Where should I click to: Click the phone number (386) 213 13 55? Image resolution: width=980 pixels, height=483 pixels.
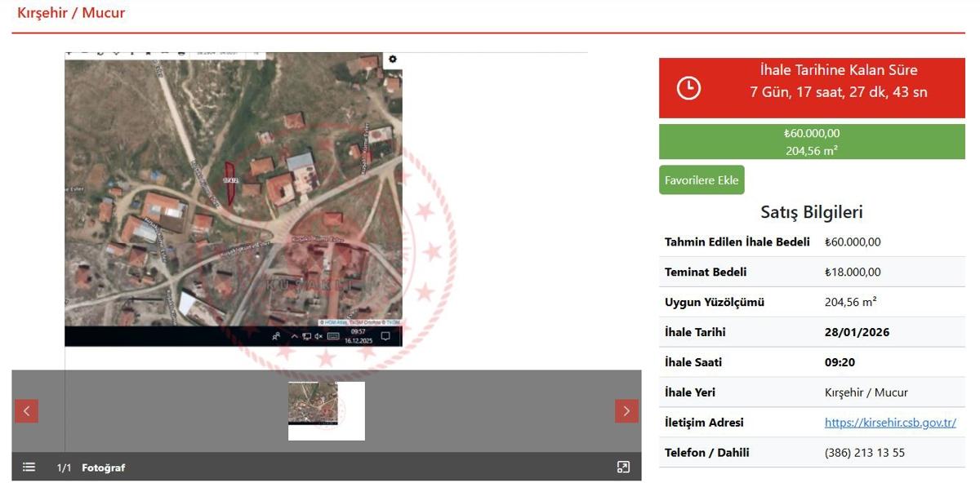point(864,453)
